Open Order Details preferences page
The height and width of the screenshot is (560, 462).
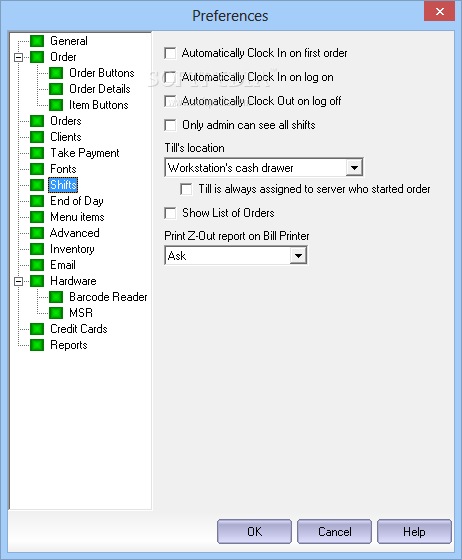tap(100, 89)
